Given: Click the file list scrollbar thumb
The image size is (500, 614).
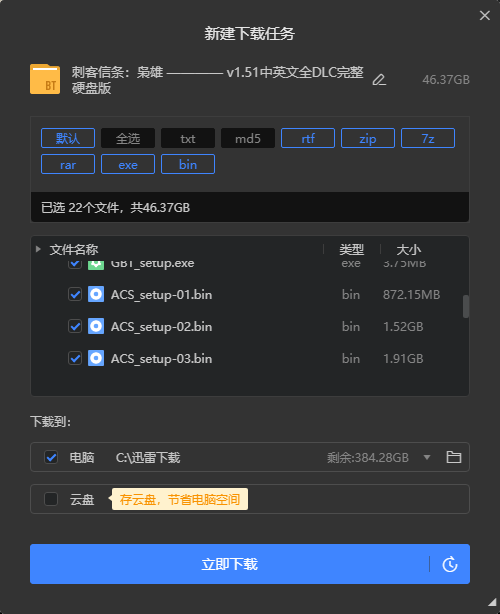Looking at the screenshot, I should 466,306.
